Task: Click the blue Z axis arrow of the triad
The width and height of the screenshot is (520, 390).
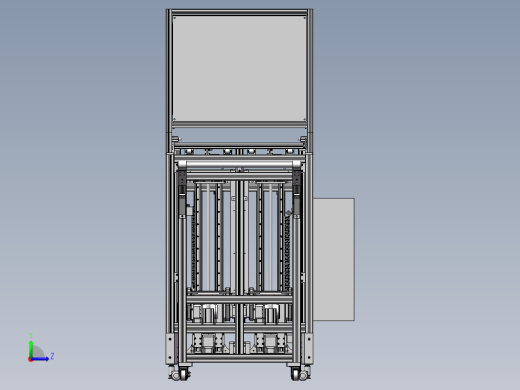Action: [x=41, y=359]
